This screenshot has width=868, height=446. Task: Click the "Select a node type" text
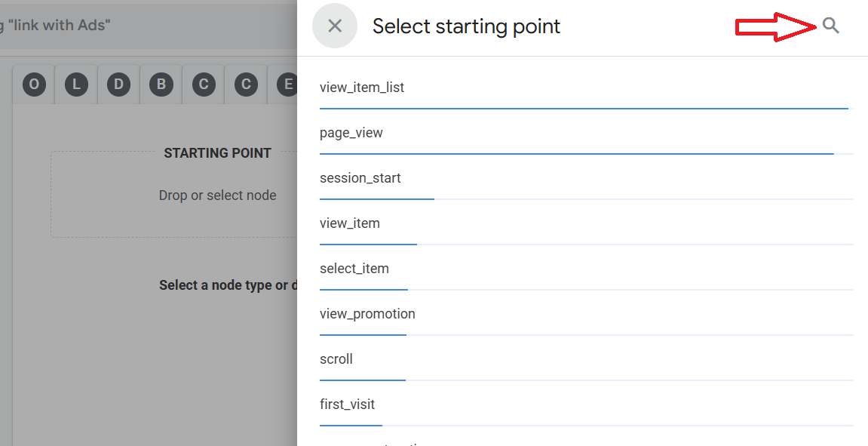[227, 285]
